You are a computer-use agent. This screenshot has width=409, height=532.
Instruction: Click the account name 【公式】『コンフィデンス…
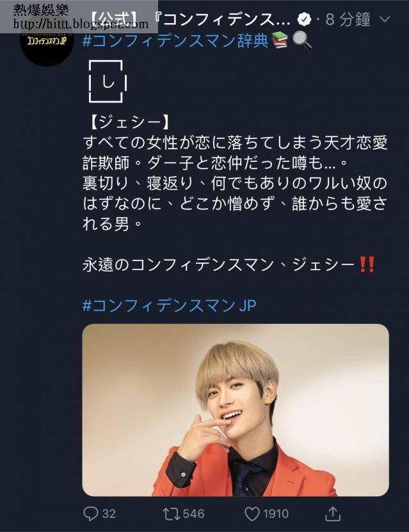[190, 19]
